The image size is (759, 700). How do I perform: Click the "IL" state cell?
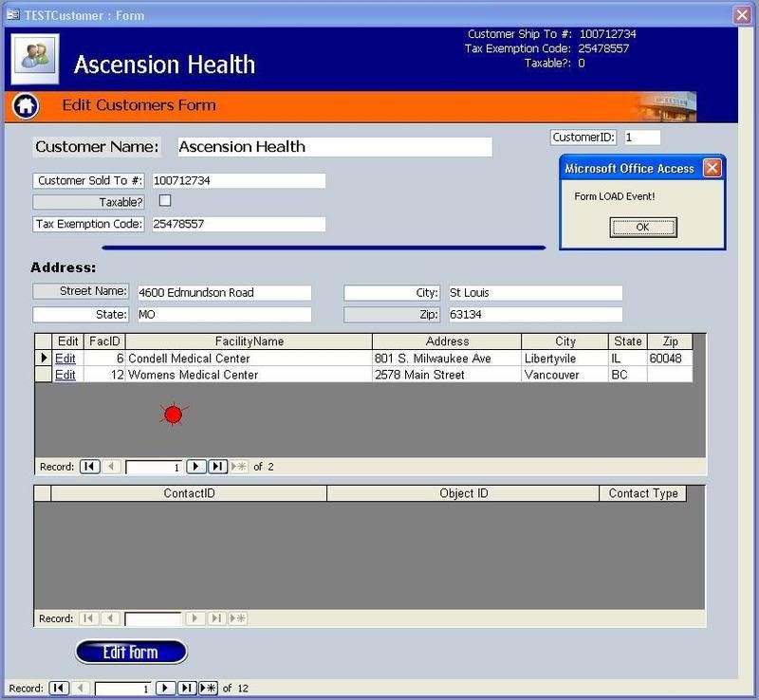tap(628, 359)
